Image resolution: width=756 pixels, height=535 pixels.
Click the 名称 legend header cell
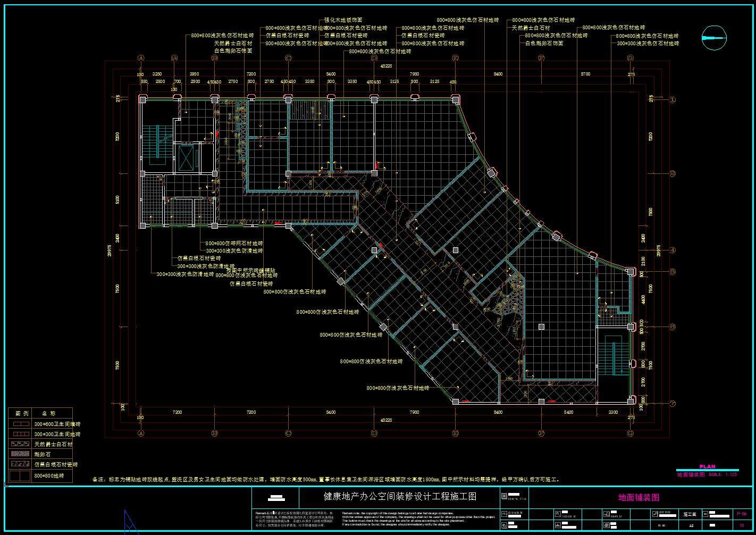pos(48,413)
